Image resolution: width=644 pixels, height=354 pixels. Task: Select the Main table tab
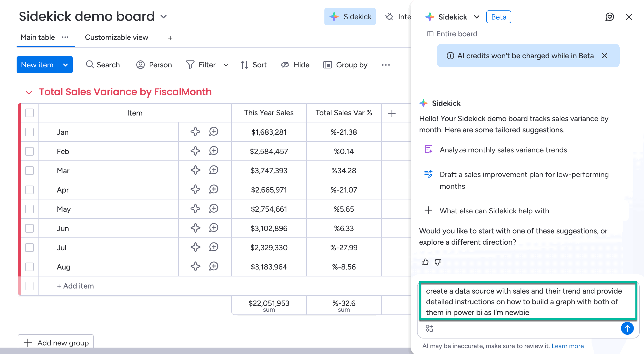click(x=38, y=37)
